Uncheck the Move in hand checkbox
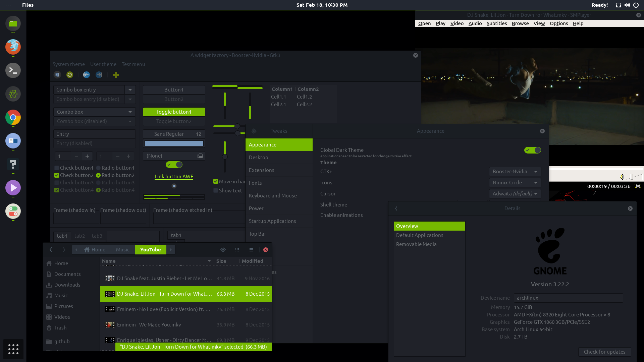The height and width of the screenshot is (362, 644). point(216,181)
